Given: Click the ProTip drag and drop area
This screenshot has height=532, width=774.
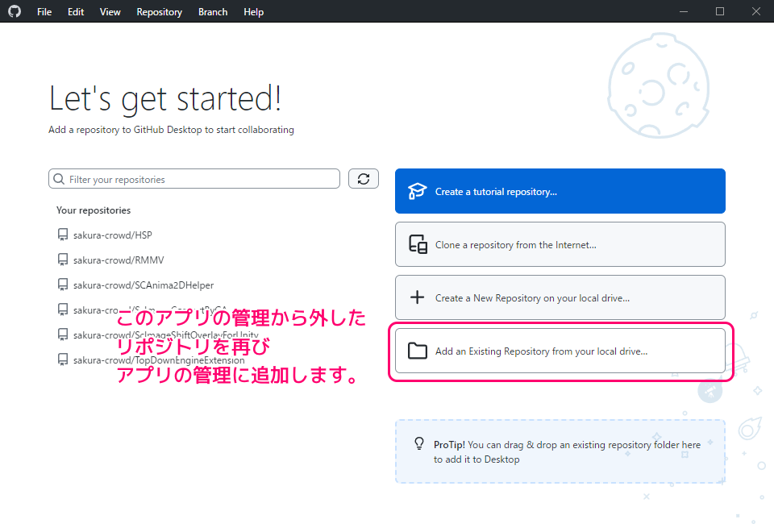Looking at the screenshot, I should pos(560,451).
